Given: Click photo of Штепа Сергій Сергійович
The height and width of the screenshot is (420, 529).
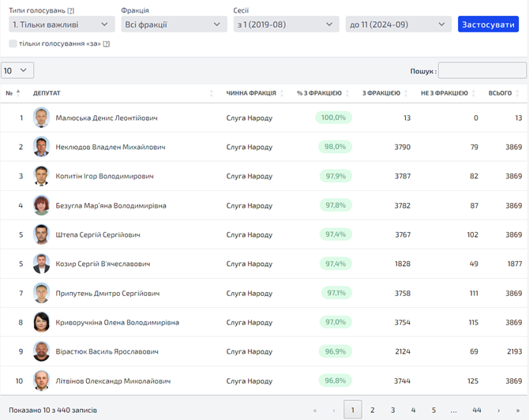Looking at the screenshot, I should click(42, 234).
